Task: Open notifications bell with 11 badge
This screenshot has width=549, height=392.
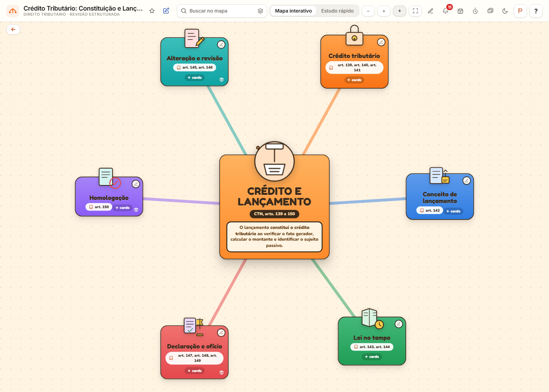Action: pos(445,11)
